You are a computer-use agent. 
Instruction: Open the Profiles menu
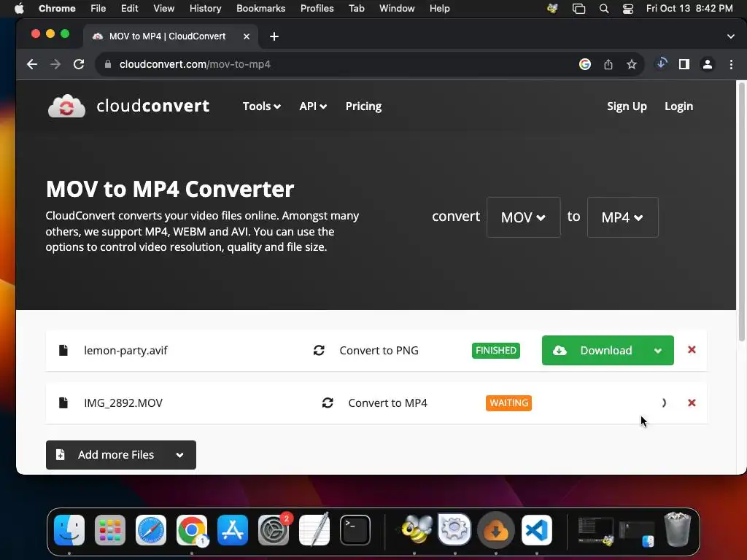317,9
